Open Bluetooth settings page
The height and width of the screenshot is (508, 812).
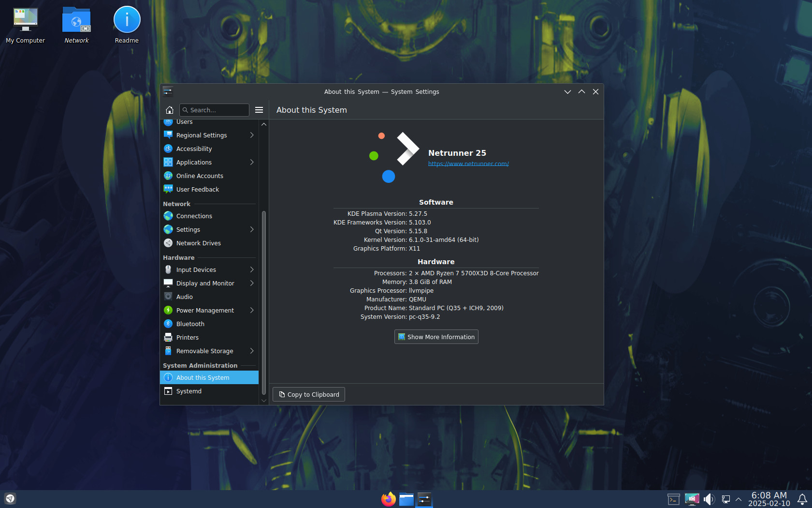click(x=209, y=324)
